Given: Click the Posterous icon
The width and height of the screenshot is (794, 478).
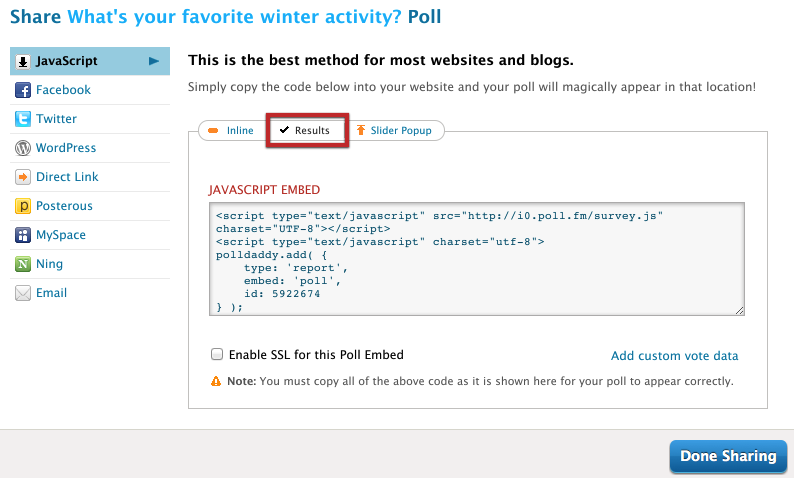Looking at the screenshot, I should [22, 206].
